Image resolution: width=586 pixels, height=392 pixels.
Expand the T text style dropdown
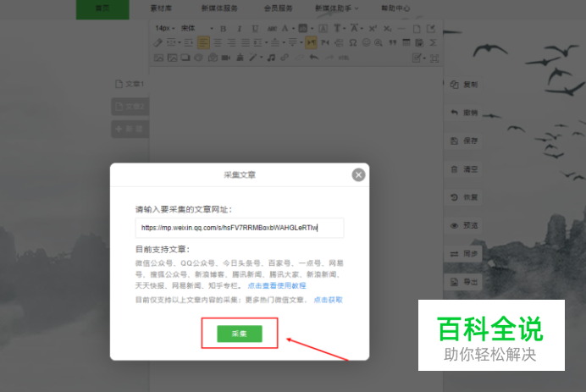(x=344, y=29)
